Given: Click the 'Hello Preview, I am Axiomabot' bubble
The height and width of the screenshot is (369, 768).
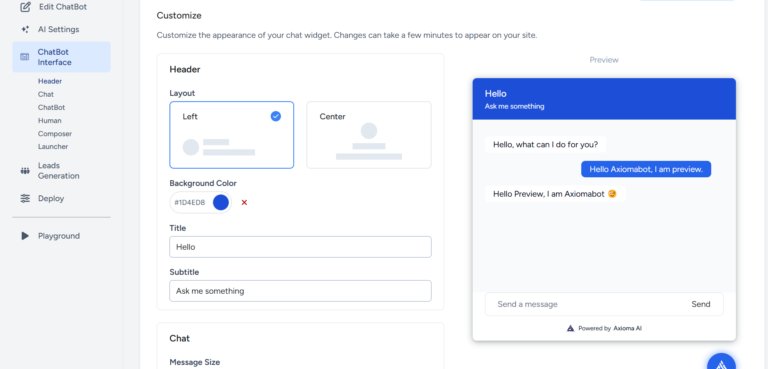Looking at the screenshot, I should point(555,194).
